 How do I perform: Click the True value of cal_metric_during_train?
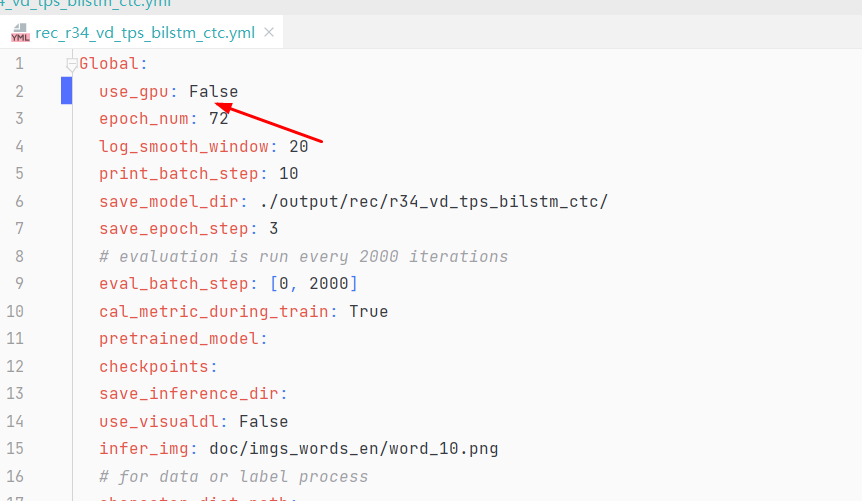tap(368, 311)
